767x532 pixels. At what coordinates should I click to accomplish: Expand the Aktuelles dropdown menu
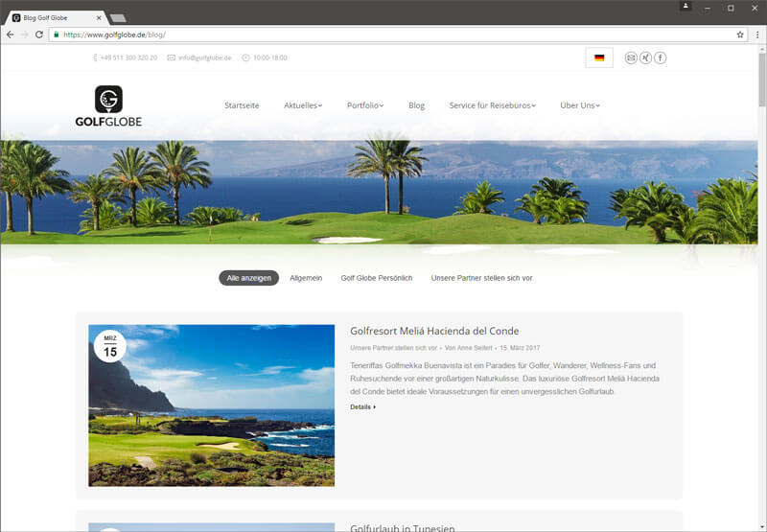tap(303, 105)
